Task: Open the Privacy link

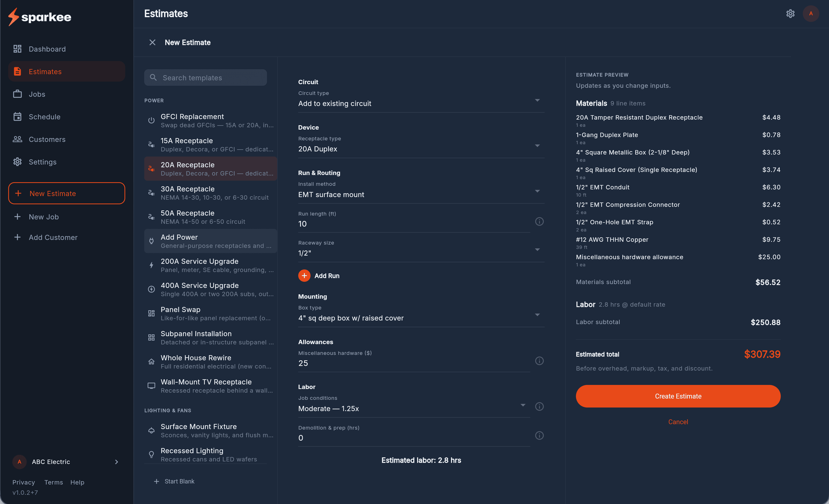Action: coord(24,482)
